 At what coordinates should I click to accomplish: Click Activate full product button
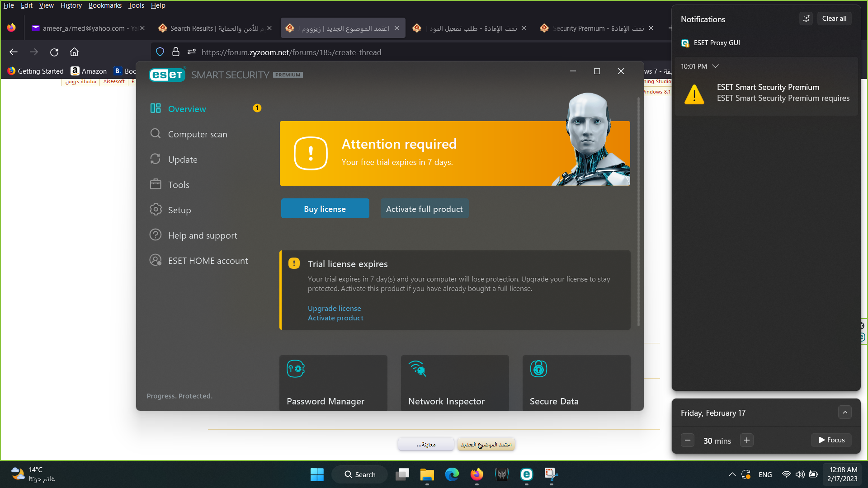click(x=424, y=209)
